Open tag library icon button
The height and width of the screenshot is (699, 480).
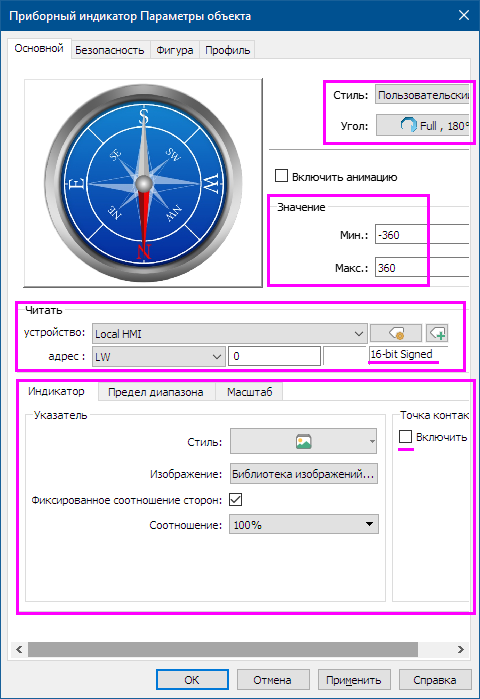pyautogui.click(x=395, y=333)
